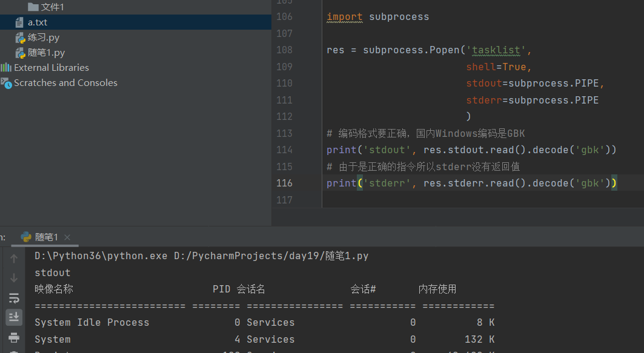Toggle scroll to end of output
644x353 pixels.
click(14, 317)
